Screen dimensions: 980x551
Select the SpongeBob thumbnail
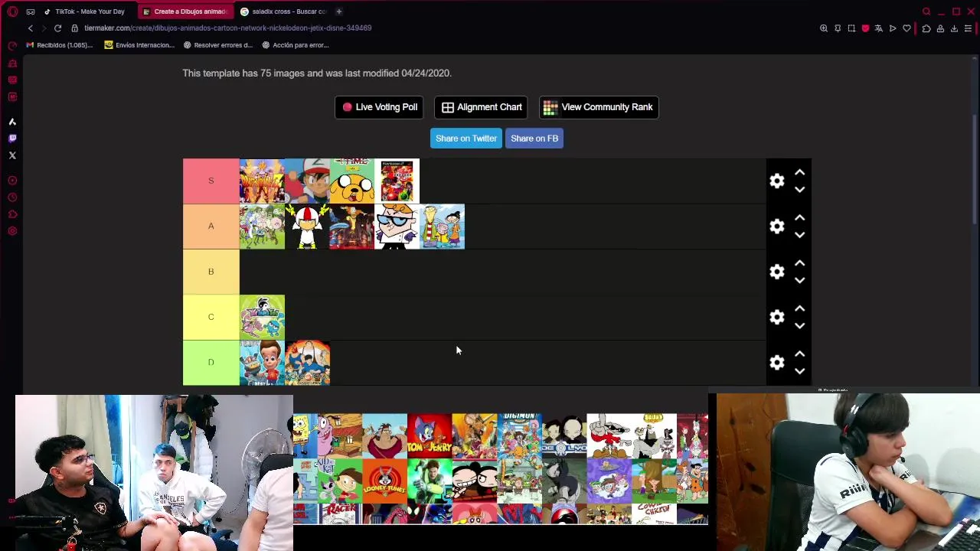305,435
